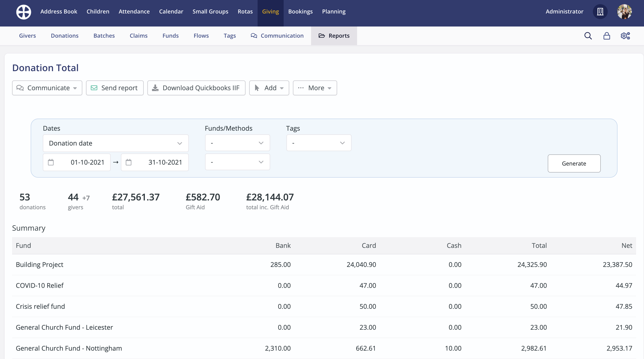
Task: Open the Add dropdown menu
Action: [269, 88]
